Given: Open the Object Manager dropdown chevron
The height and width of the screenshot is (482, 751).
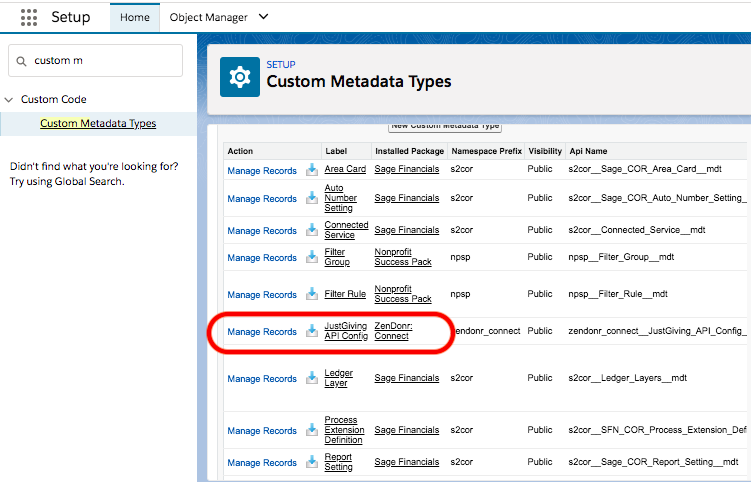Looking at the screenshot, I should click(x=263, y=17).
